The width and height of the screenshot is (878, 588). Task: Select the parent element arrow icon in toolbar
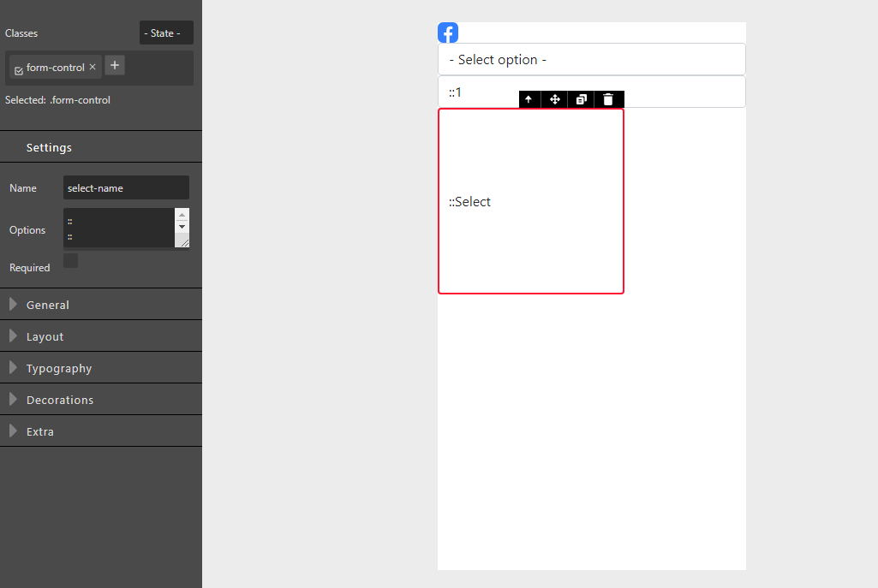click(529, 99)
